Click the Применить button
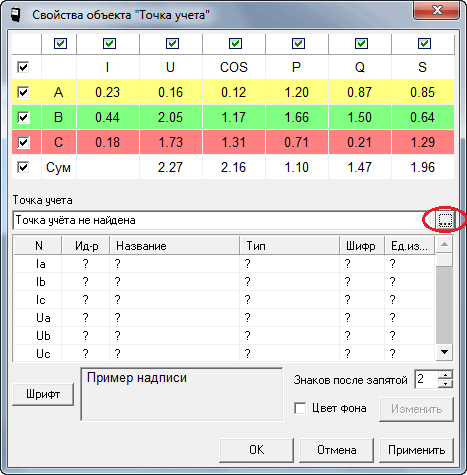The height and width of the screenshot is (475, 467). pos(416,450)
